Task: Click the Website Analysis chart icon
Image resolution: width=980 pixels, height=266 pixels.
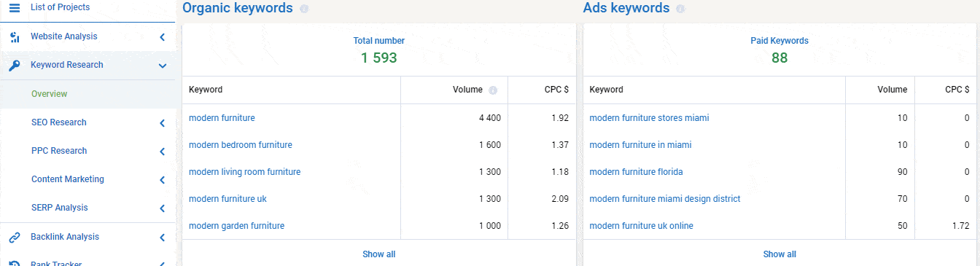Action: (x=15, y=37)
